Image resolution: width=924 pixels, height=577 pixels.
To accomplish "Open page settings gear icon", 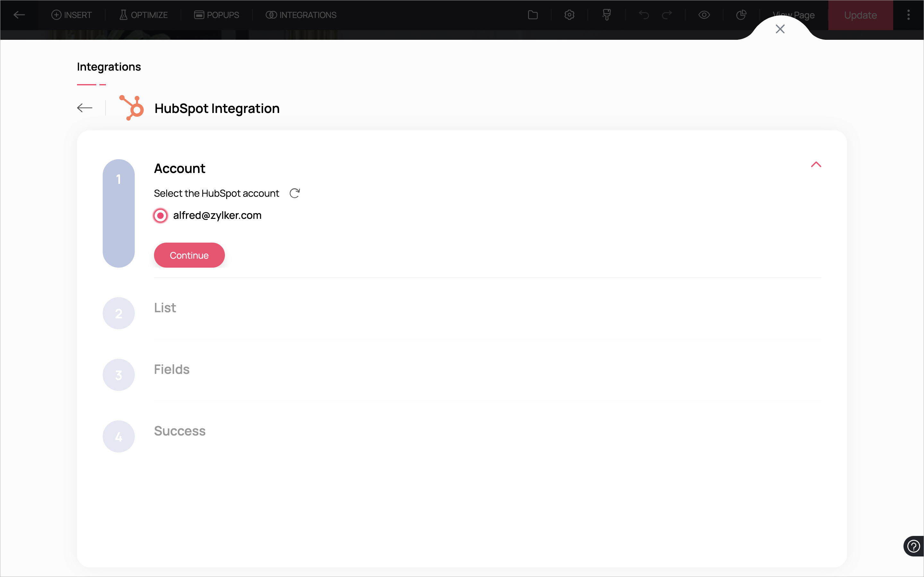I will 569,15.
